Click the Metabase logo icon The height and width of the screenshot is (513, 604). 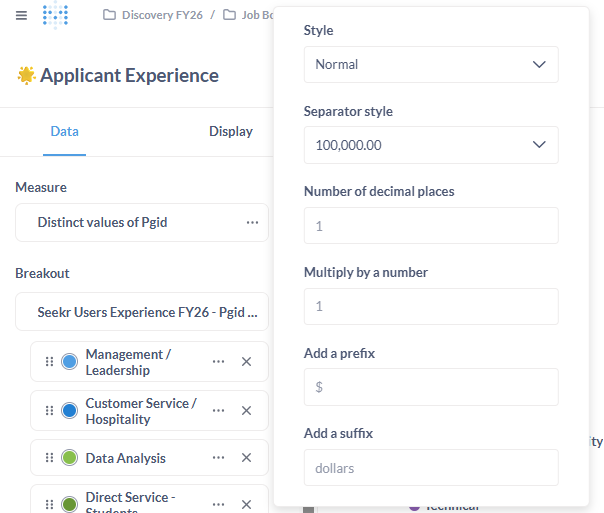(x=56, y=15)
